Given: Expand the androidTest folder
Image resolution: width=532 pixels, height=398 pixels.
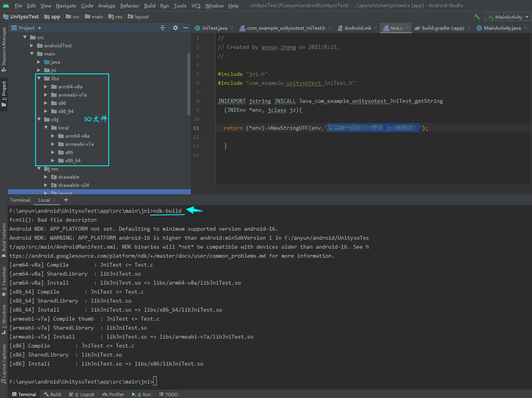Looking at the screenshot, I should coord(32,46).
